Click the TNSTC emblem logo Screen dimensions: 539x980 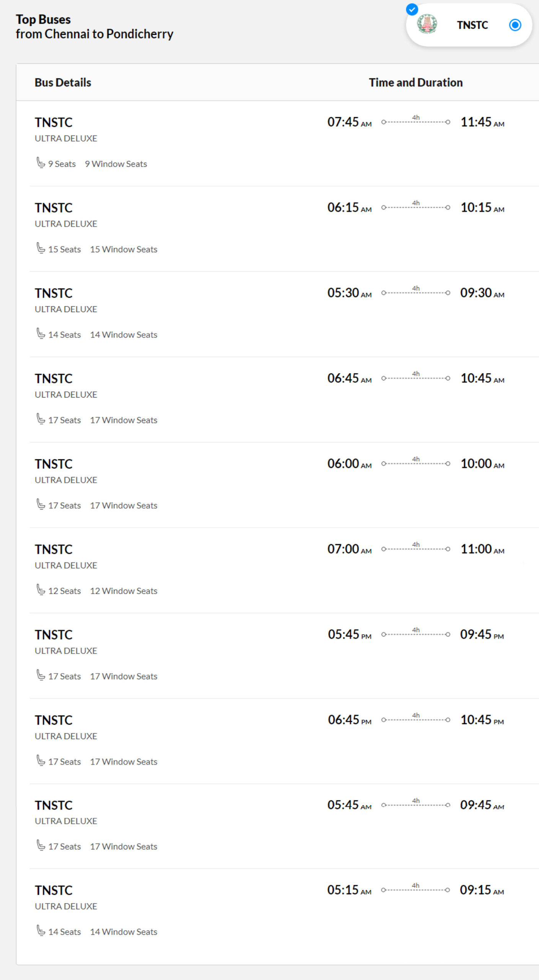pyautogui.click(x=427, y=24)
